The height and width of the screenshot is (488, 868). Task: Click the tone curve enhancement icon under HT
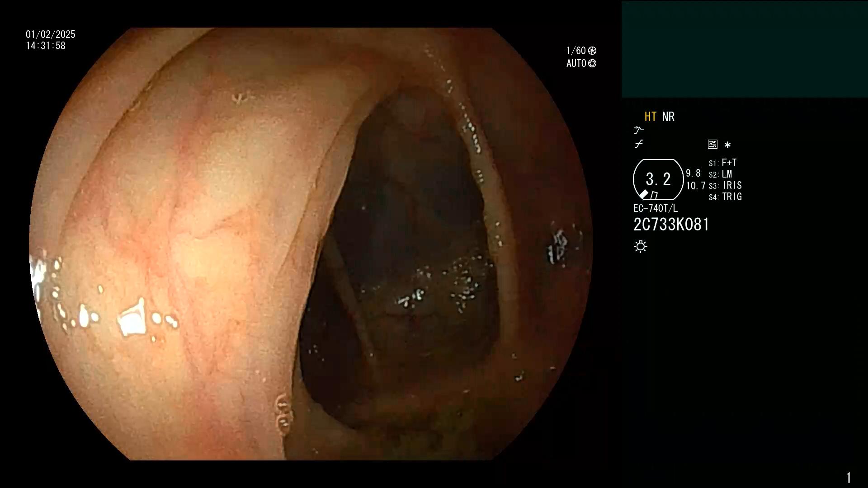point(638,130)
